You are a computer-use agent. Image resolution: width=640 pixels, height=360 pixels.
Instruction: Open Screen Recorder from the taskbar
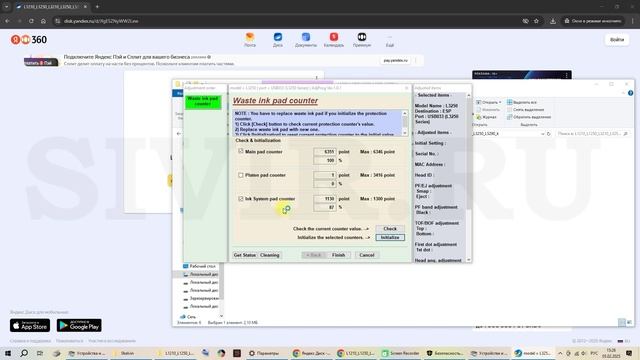click(x=401, y=353)
